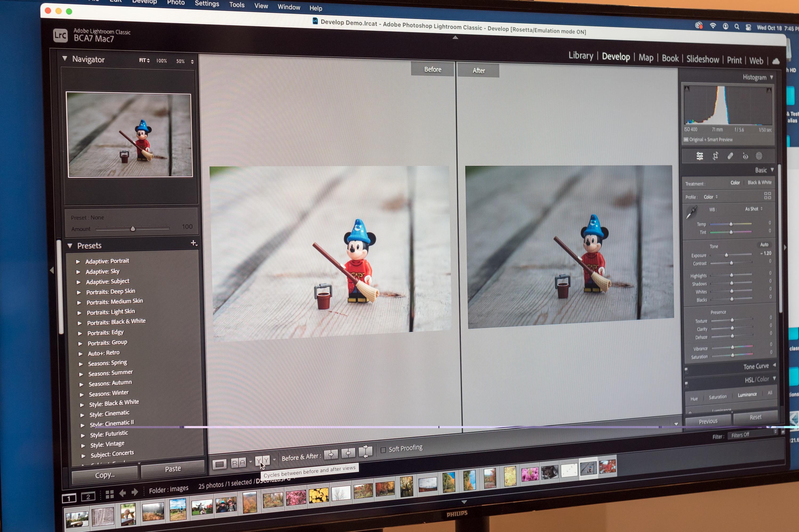Open the Masking tool
This screenshot has width=799, height=532.
(759, 156)
